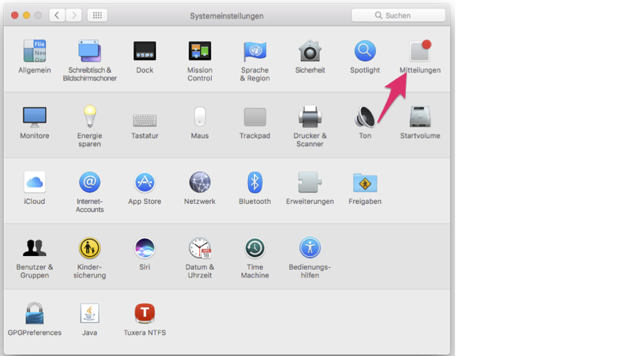The image size is (644, 356).
Task: Open Energie sparen preferences
Action: [89, 116]
